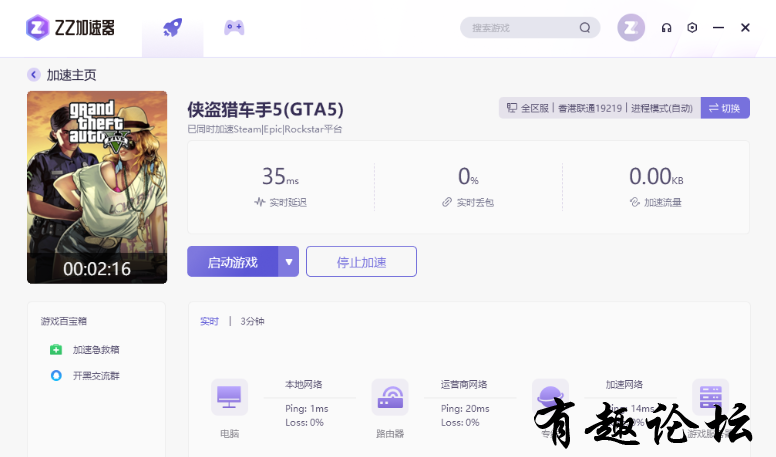Click the GTA5 cover thumbnail

click(97, 187)
